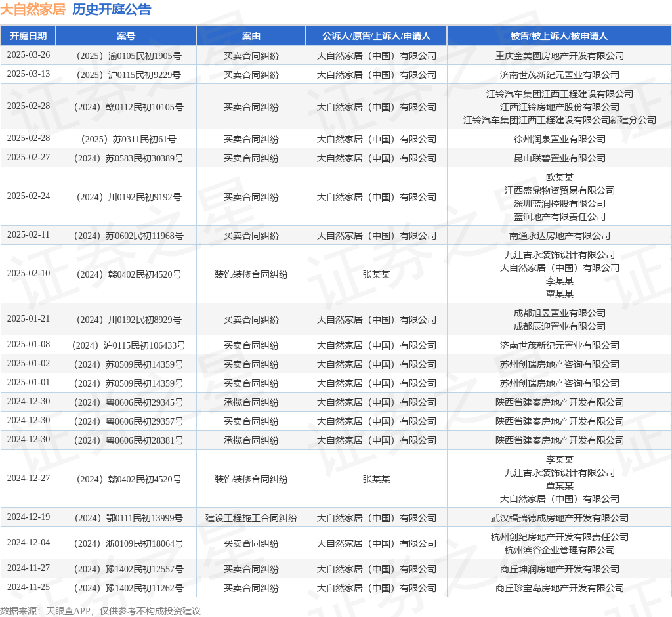Image resolution: width=672 pixels, height=617 pixels.
Task: Select plaintiff 张某某 in the 2025-02-10 row
Action: (x=376, y=274)
